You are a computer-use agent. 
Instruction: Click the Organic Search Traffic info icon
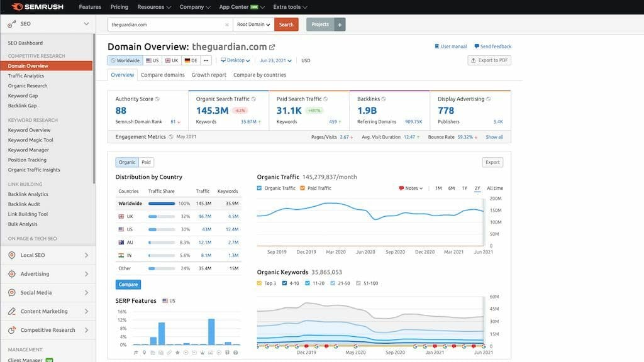pyautogui.click(x=253, y=99)
